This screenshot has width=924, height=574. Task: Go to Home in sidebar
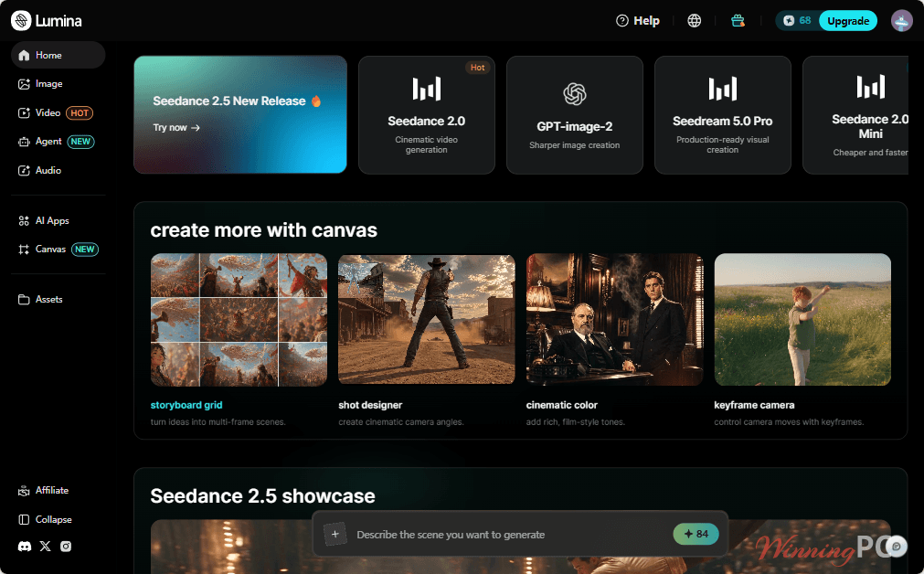pos(58,55)
